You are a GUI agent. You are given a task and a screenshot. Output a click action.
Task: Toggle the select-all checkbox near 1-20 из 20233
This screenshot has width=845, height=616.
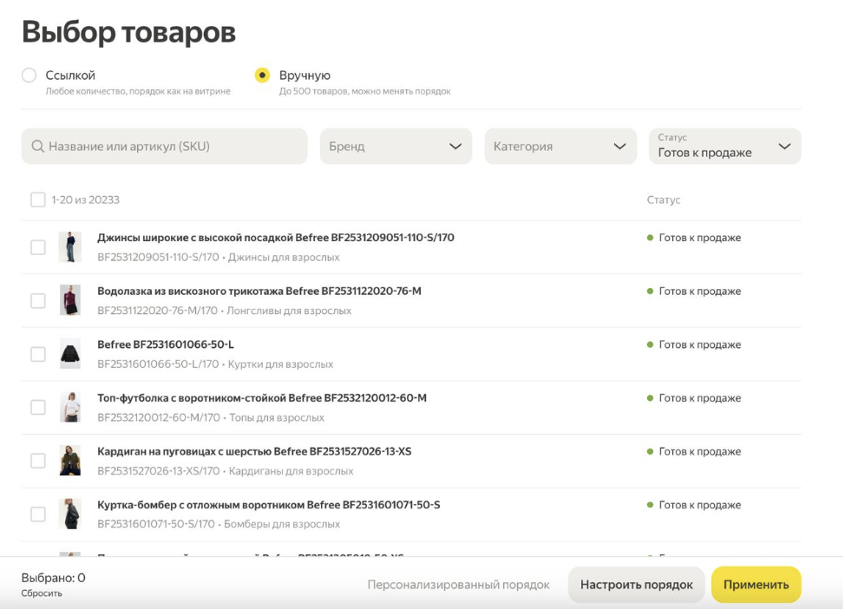coord(37,200)
